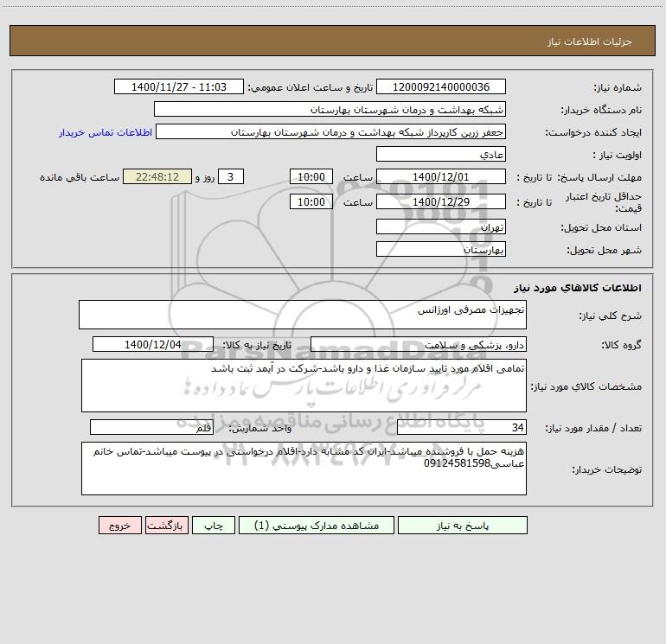The image size is (666, 644).
Task: Click the گروه کالا field دارو، پزشکی و سلامت
Action: tap(419, 345)
